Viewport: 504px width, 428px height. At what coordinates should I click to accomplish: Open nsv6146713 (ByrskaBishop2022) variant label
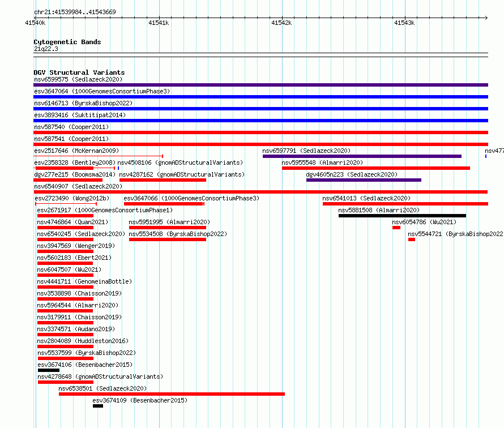[x=83, y=103]
